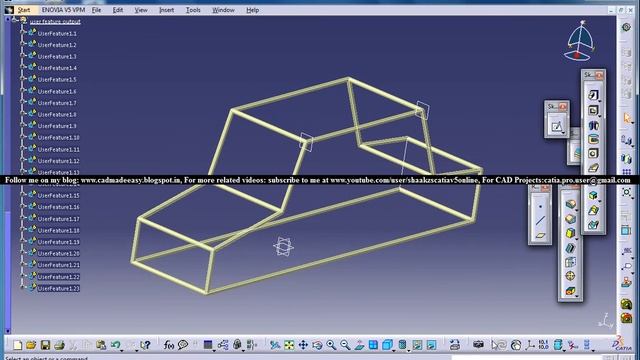This screenshot has height=360, width=640.
Task: Click the Zoom Out magnifier
Action: point(345,345)
